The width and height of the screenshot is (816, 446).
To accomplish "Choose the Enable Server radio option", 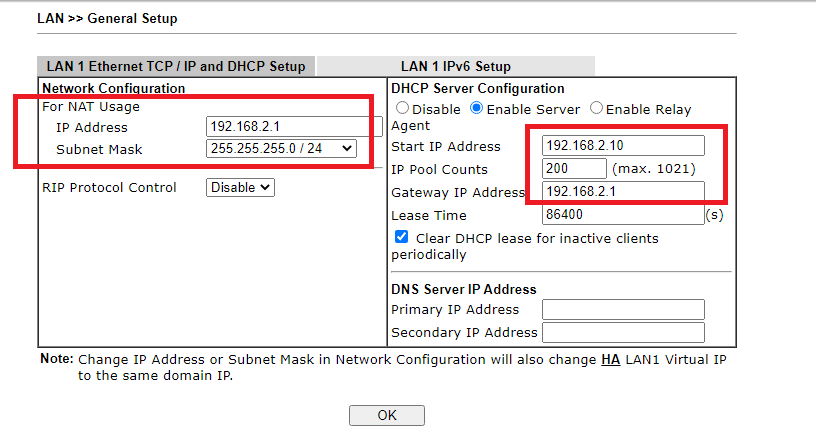I will pyautogui.click(x=477, y=108).
